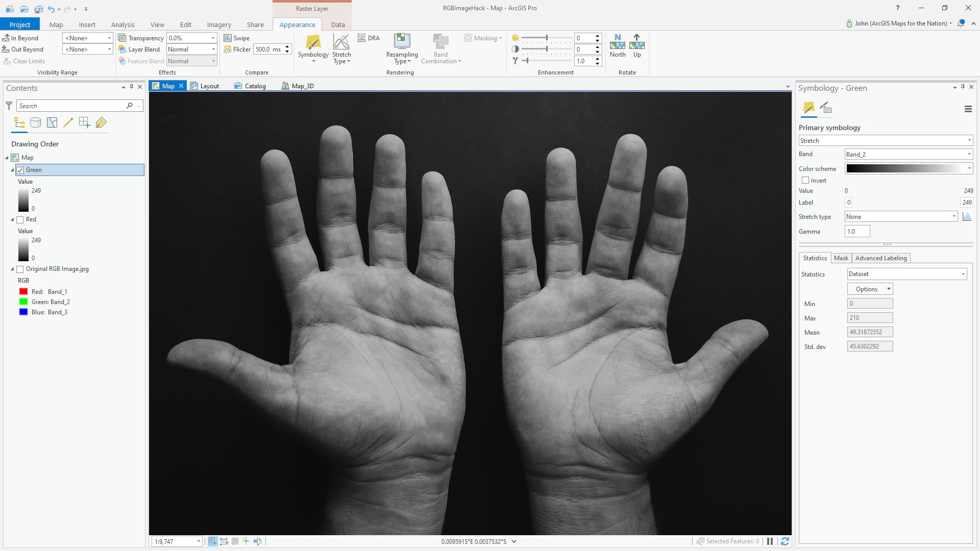The image size is (980, 551).
Task: Enable the Red layer checkbox
Action: tap(20, 219)
